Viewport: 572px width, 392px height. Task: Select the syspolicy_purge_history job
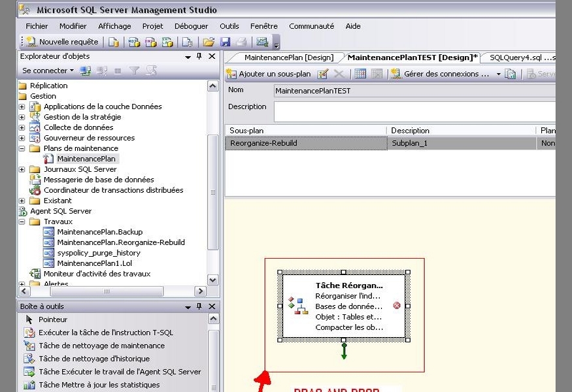click(99, 253)
